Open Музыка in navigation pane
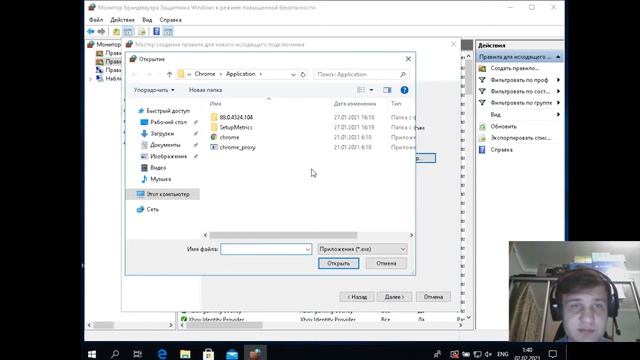640x360 pixels. click(160, 179)
